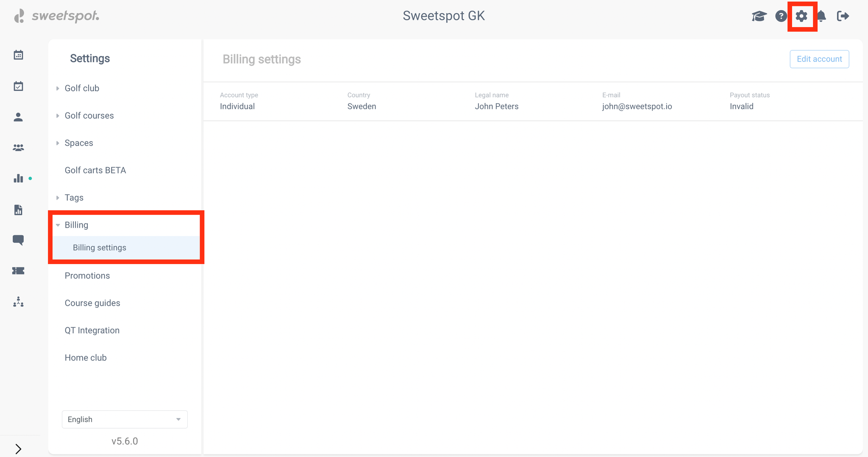Log out using the exit arrow icon
The image size is (868, 457).
tap(843, 16)
